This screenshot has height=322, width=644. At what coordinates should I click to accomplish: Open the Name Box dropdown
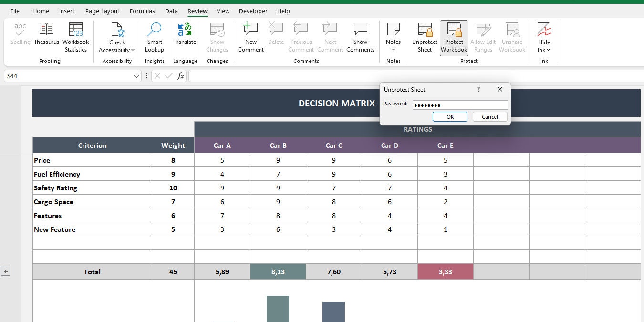click(x=137, y=76)
